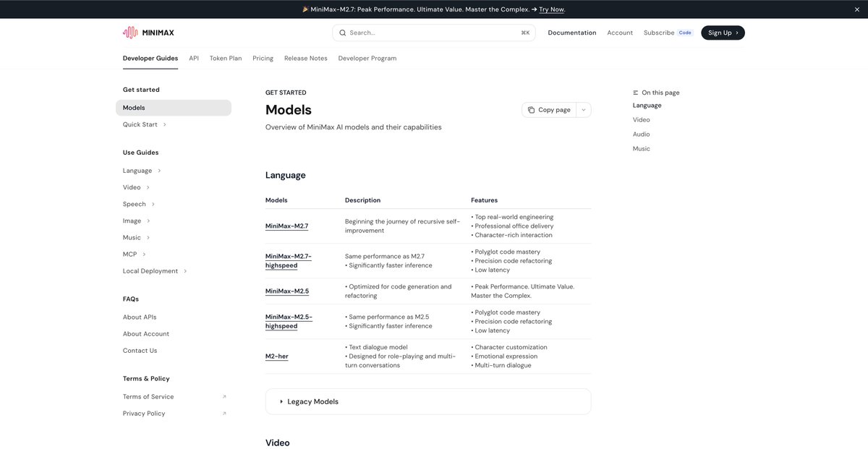
Task: Open Contact Us in sidebar
Action: pyautogui.click(x=140, y=351)
